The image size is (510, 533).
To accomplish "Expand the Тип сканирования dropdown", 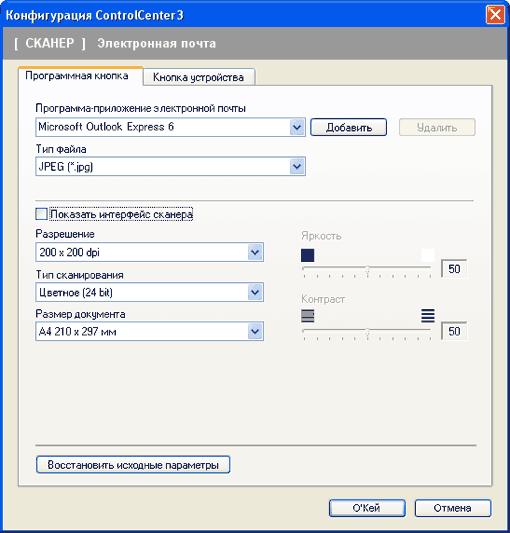I will pos(149,292).
